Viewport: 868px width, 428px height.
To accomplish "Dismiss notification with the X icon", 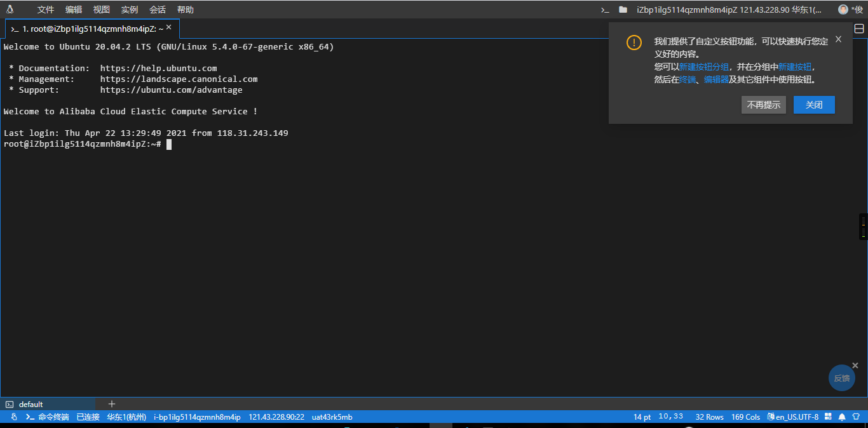I will tap(838, 39).
